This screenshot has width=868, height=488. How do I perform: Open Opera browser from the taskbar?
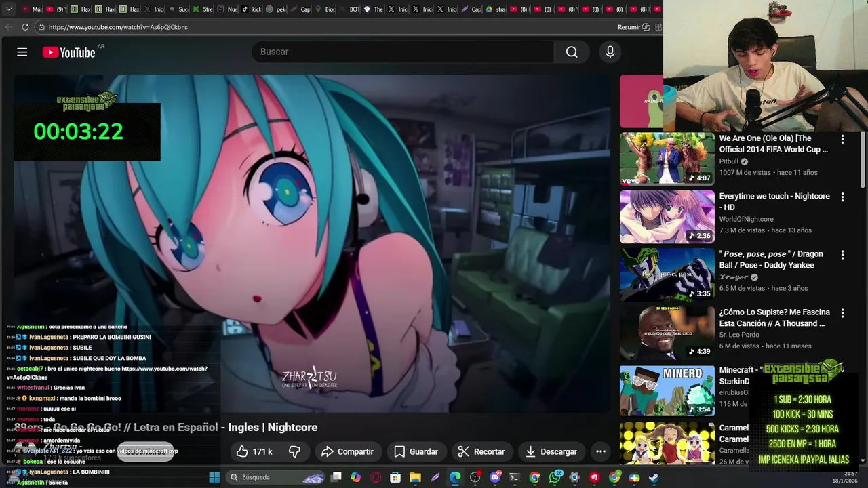(x=376, y=477)
